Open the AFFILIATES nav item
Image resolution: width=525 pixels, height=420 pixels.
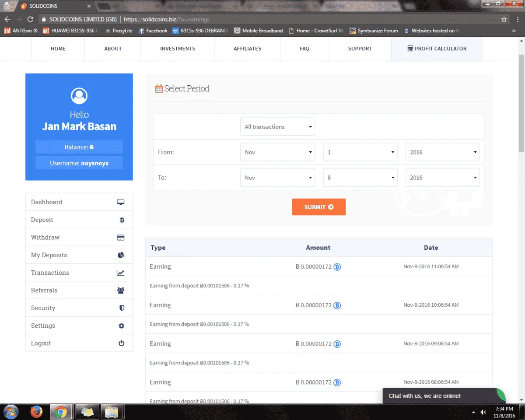click(247, 49)
